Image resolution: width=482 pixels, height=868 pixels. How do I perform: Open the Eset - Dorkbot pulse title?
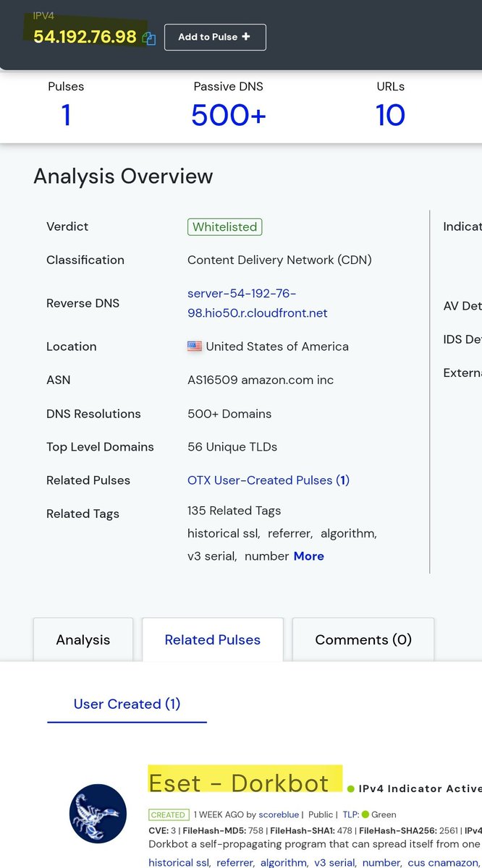[x=239, y=783]
